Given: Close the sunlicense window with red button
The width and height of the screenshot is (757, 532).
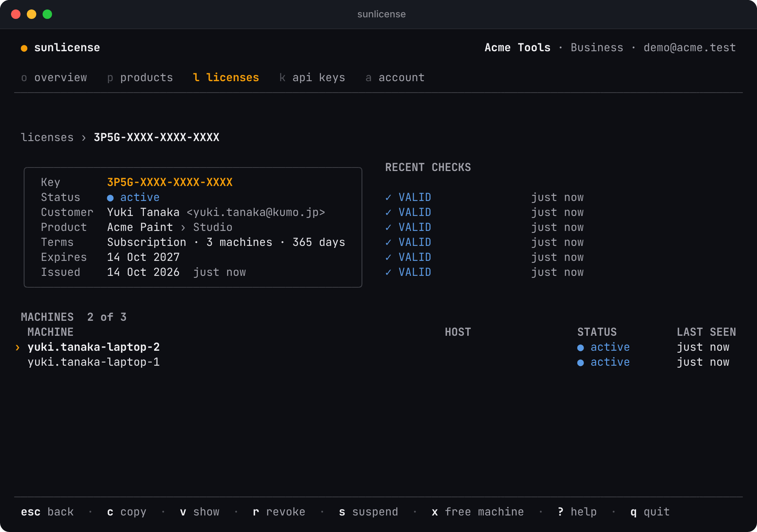Looking at the screenshot, I should tap(16, 14).
